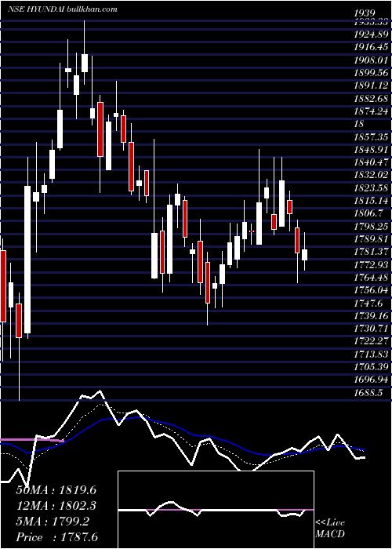Screen dimensions: 392x549
Task: Click the 1939 price axis label
Action: tap(365, 13)
